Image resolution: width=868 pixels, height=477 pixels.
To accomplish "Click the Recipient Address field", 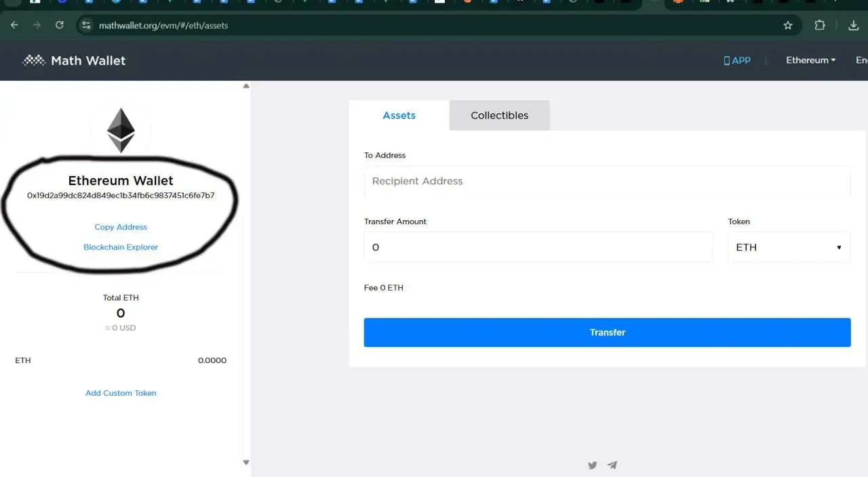I will point(607,182).
